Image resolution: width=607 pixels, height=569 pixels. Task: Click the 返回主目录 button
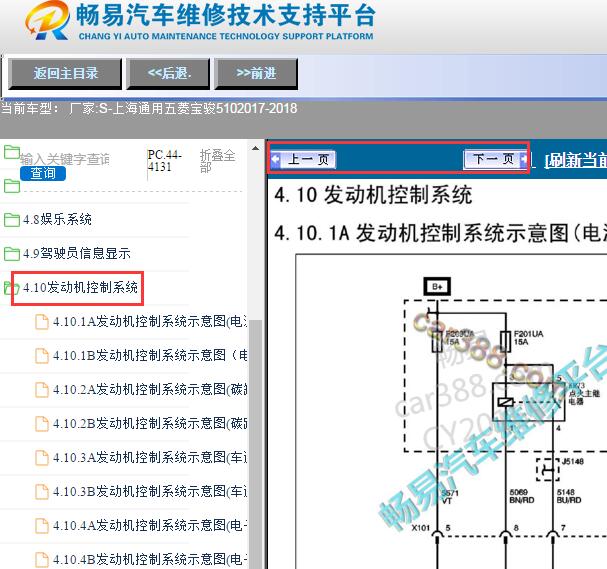65,74
